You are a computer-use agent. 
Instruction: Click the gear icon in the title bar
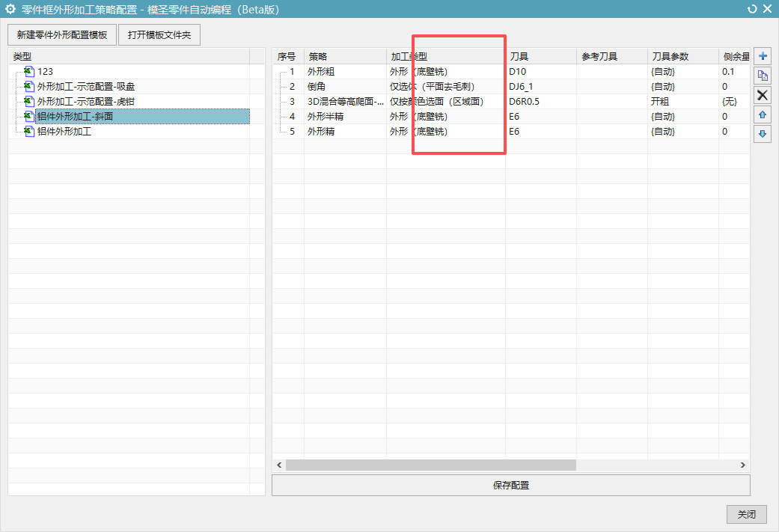[x=10, y=9]
